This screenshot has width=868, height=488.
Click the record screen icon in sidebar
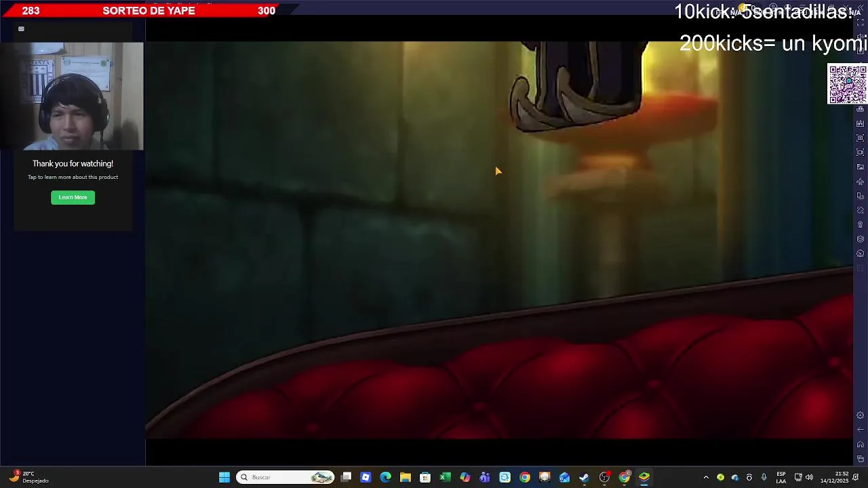[x=861, y=152]
